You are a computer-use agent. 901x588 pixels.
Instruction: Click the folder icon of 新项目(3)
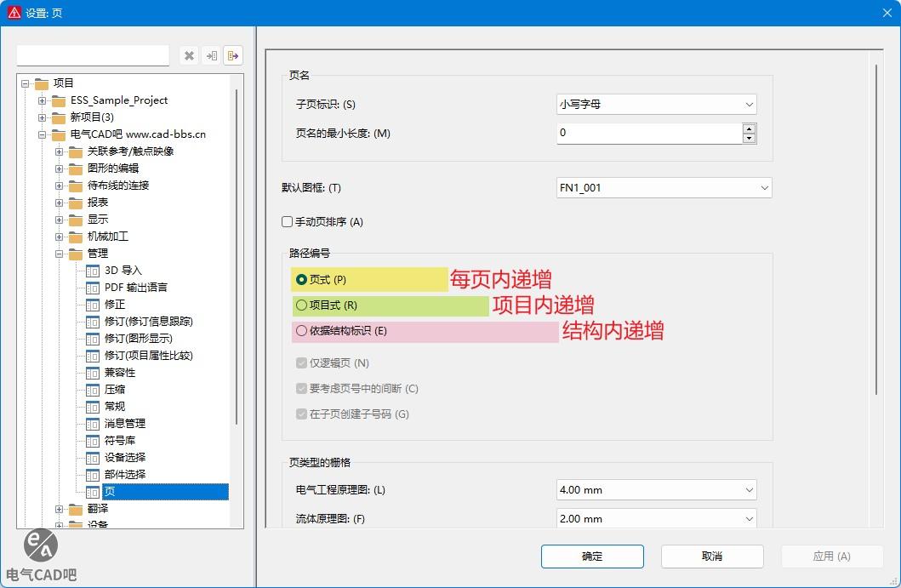[x=59, y=117]
